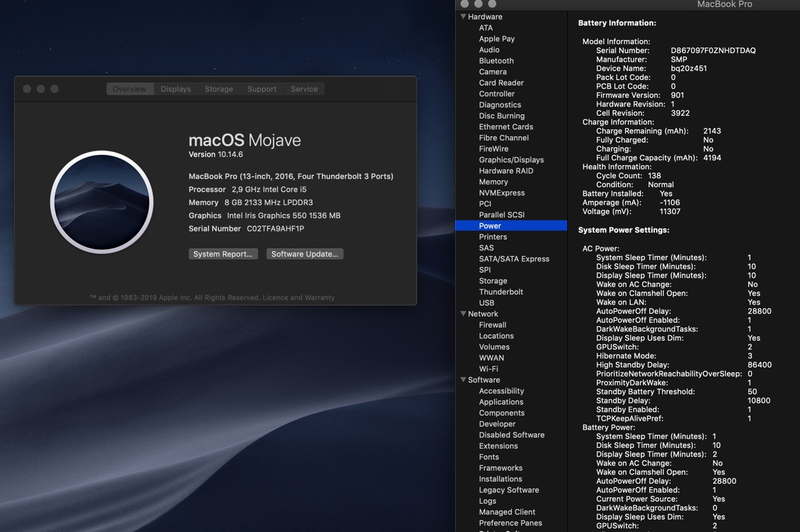Select Hardware RAID in the sidebar
The height and width of the screenshot is (532, 800).
coord(506,171)
